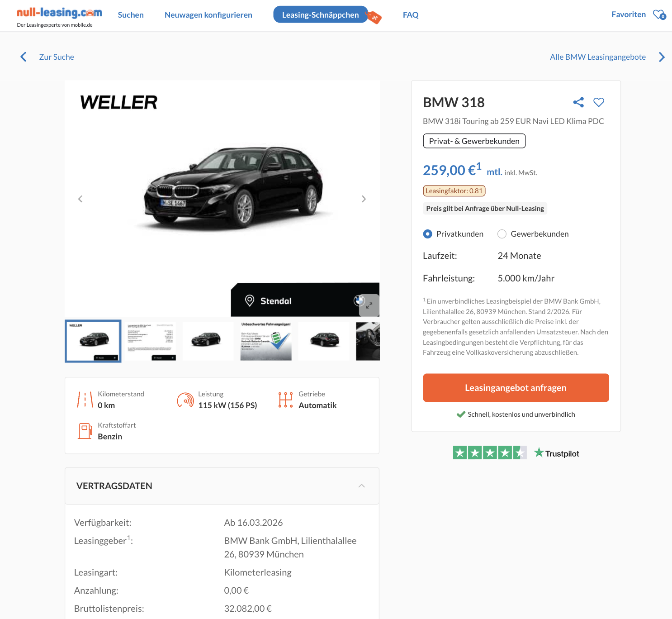Viewport: 672px width, 619px height.
Task: Show next car photo with right arrow
Action: pyautogui.click(x=364, y=199)
